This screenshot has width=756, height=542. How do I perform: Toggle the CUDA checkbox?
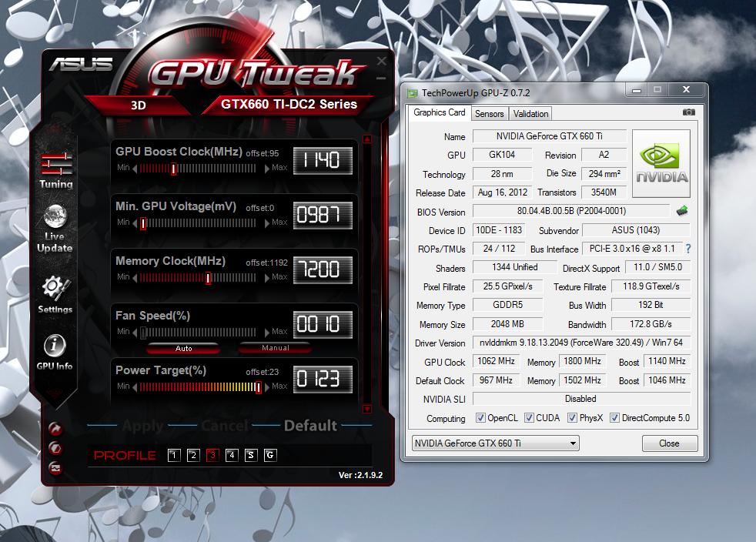click(529, 417)
